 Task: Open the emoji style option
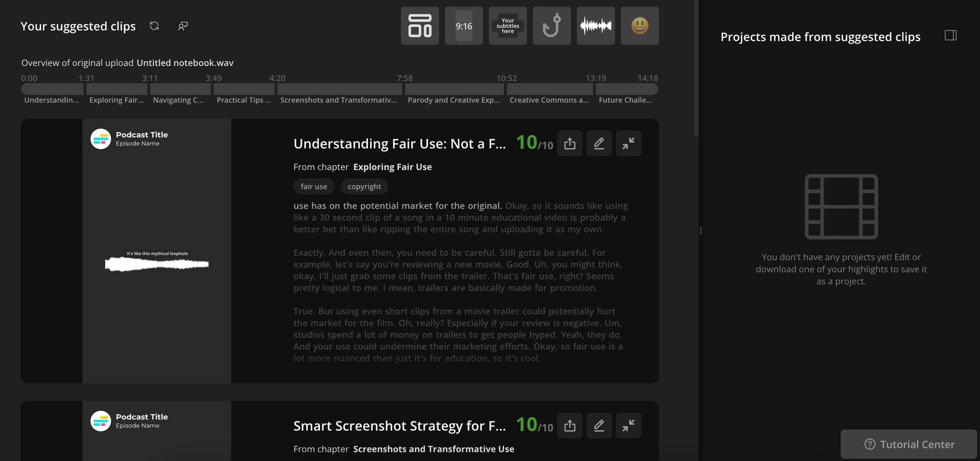pos(640,25)
